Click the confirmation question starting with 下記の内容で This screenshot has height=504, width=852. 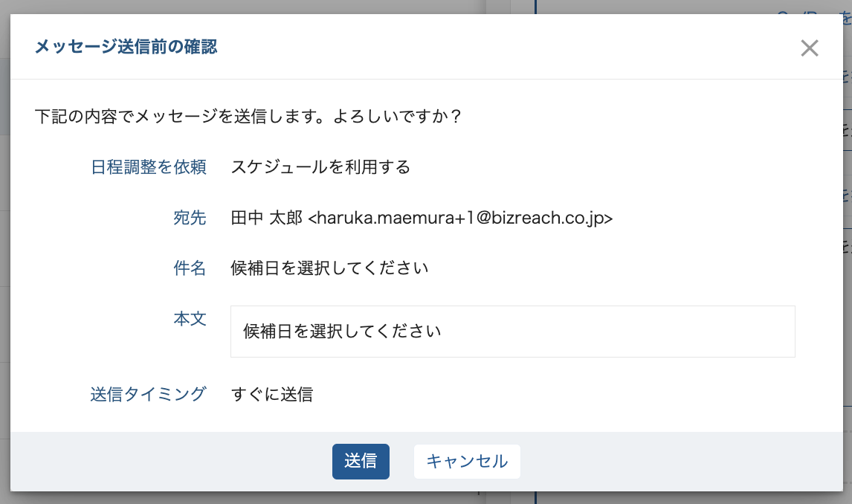(x=248, y=117)
